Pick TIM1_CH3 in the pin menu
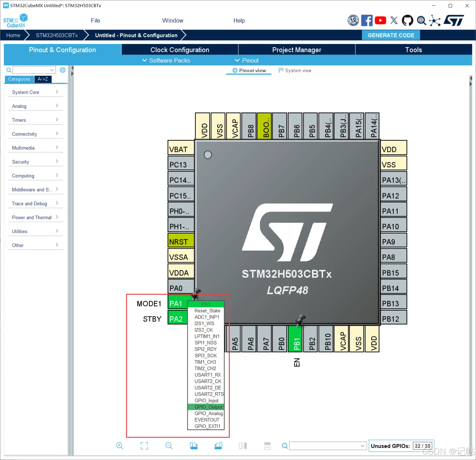The height and width of the screenshot is (460, 476). pos(206,362)
